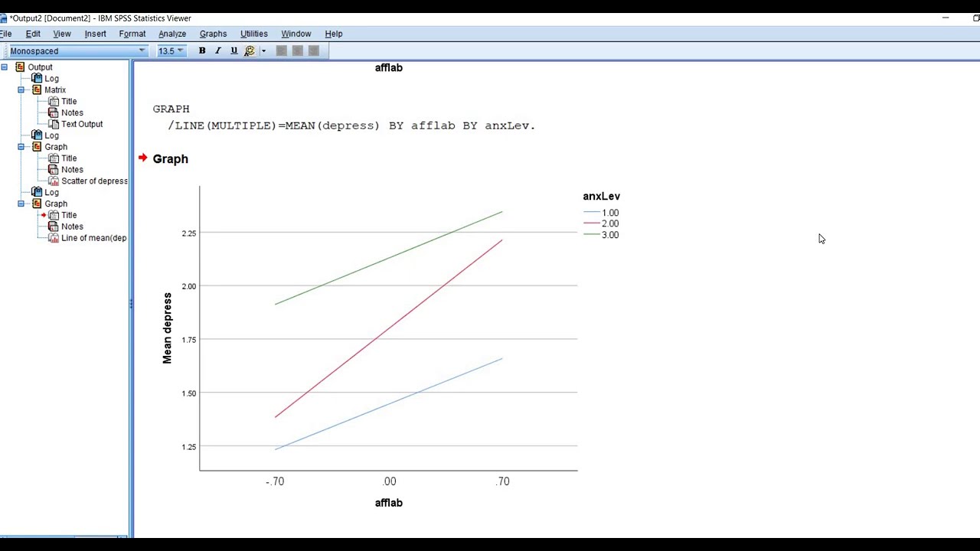Click the bold Graph heading in output
Viewport: 980px width, 551px height.
pyautogui.click(x=171, y=159)
